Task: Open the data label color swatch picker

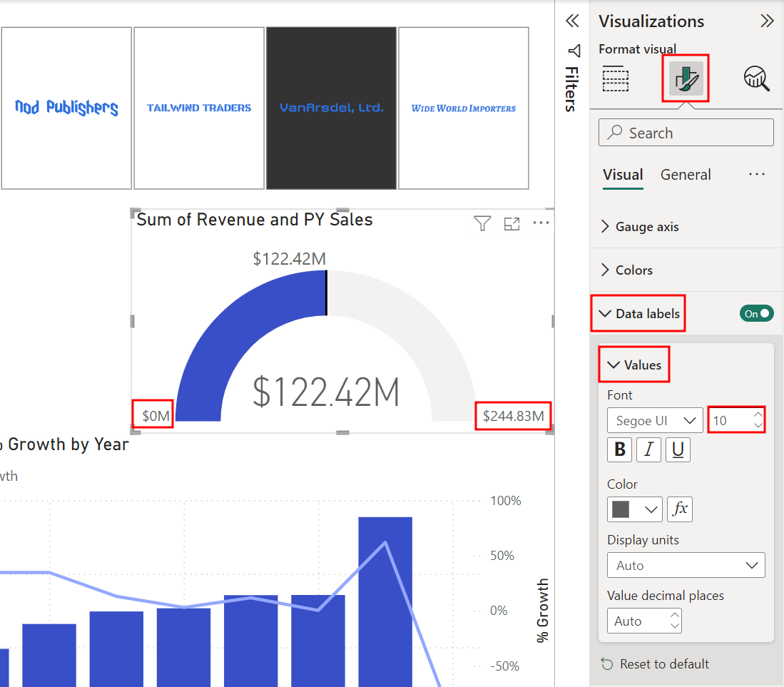Action: pos(634,509)
